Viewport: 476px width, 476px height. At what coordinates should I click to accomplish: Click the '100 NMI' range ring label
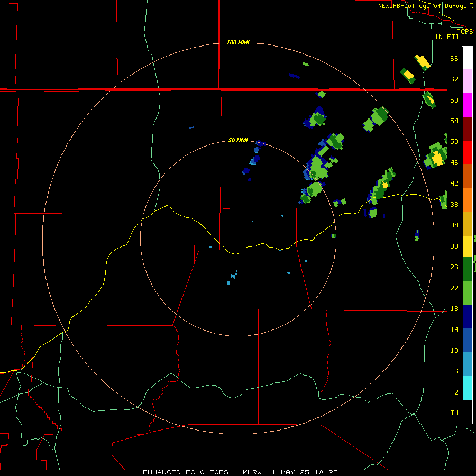point(238,42)
